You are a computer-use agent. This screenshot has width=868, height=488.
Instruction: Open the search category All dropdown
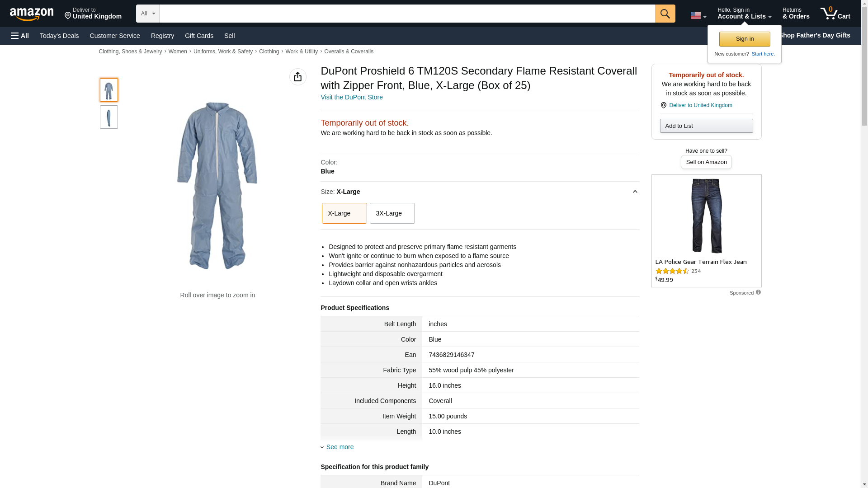coord(148,14)
